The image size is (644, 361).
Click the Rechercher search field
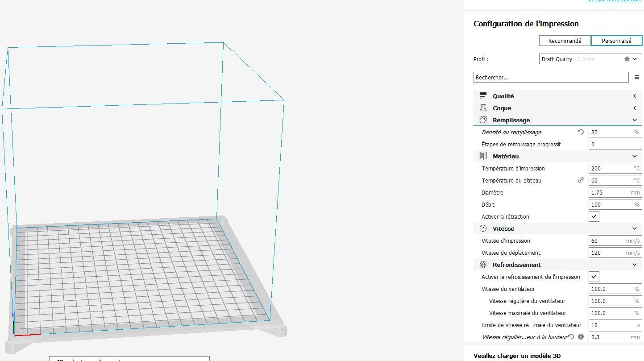[551, 77]
